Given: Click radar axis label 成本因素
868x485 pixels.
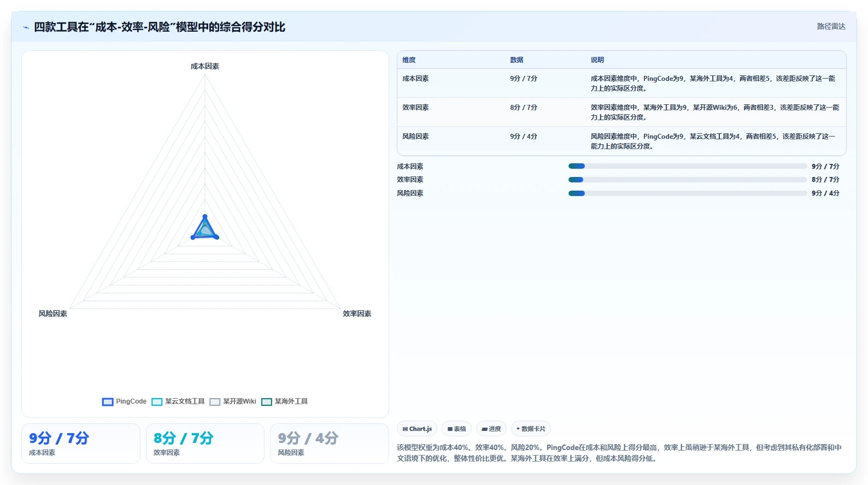Looking at the screenshot, I should point(205,66).
